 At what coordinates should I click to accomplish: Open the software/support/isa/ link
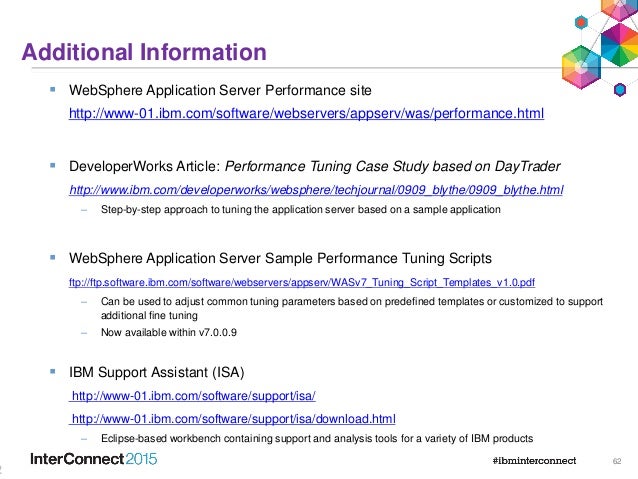pyautogui.click(x=192, y=396)
